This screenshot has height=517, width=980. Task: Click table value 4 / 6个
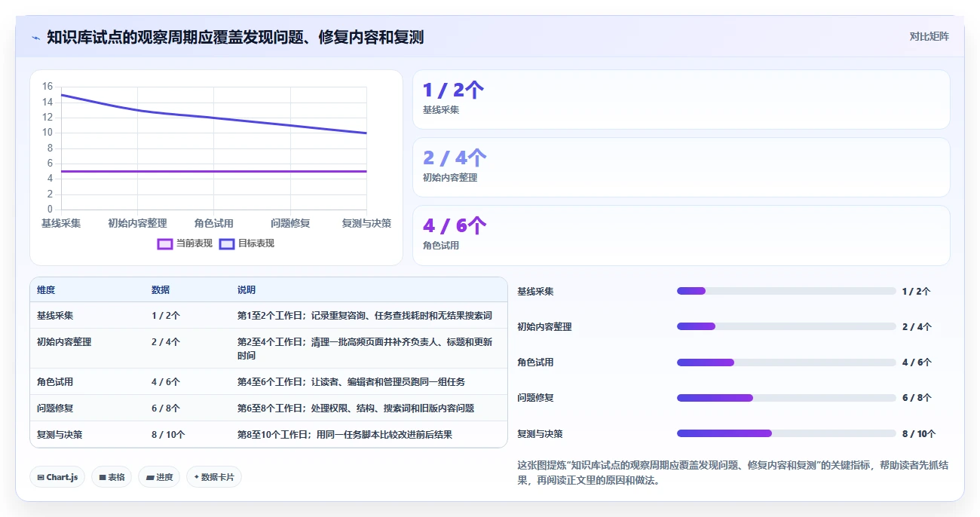pos(166,382)
